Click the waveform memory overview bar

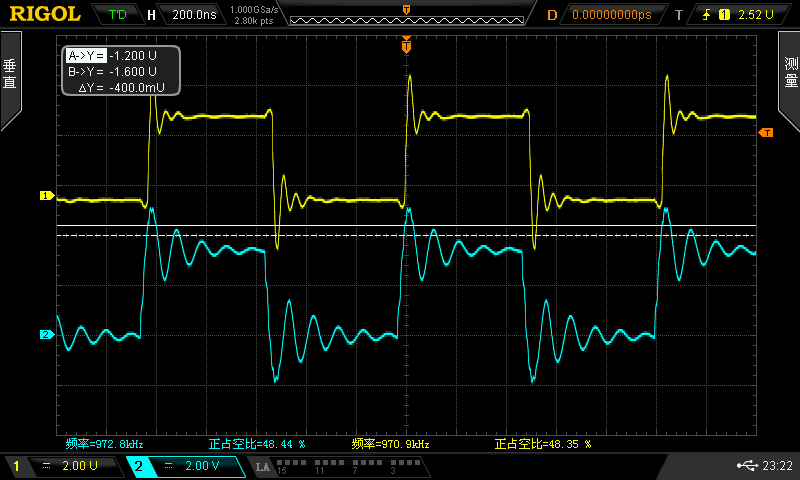coord(406,19)
